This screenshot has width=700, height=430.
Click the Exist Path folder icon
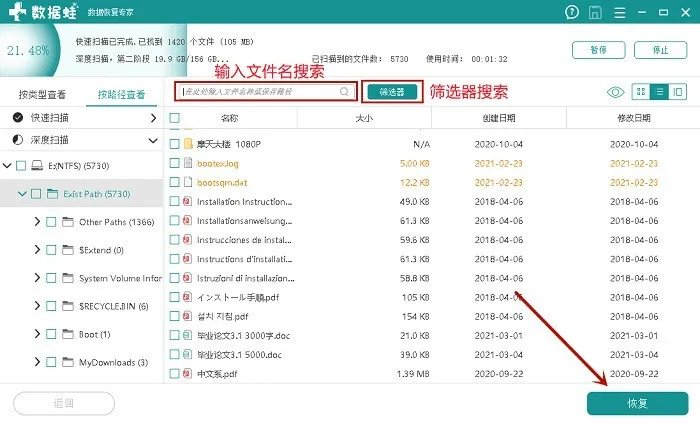coord(52,193)
